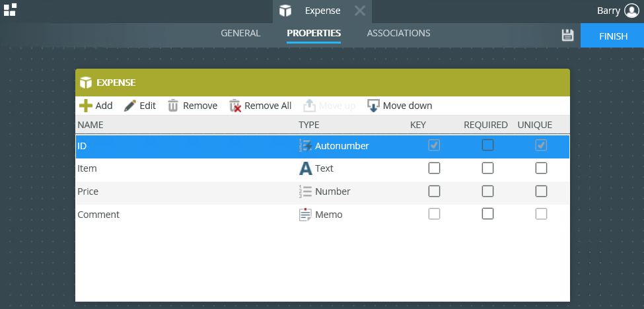Click the FINISH button
Screen dimensions: 644x309
click(x=612, y=36)
